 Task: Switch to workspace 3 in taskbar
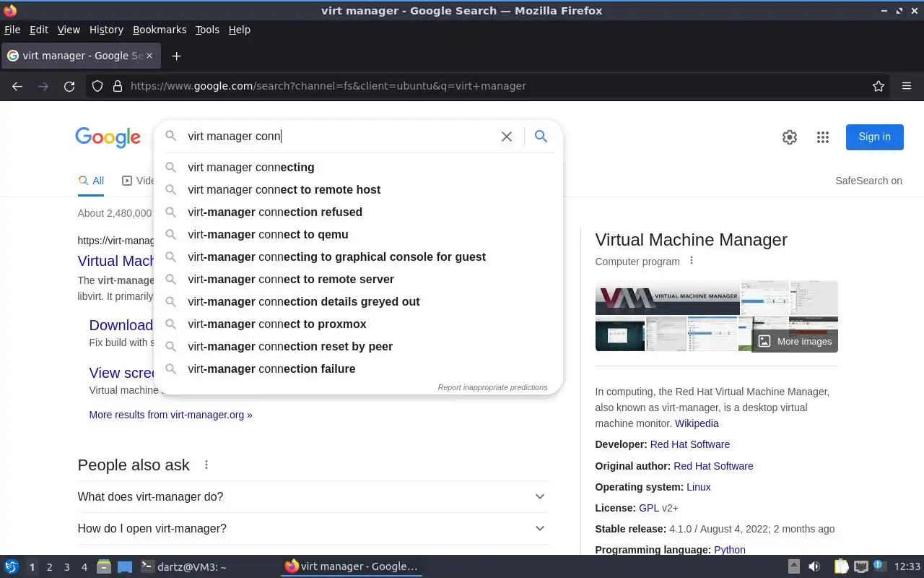66,567
